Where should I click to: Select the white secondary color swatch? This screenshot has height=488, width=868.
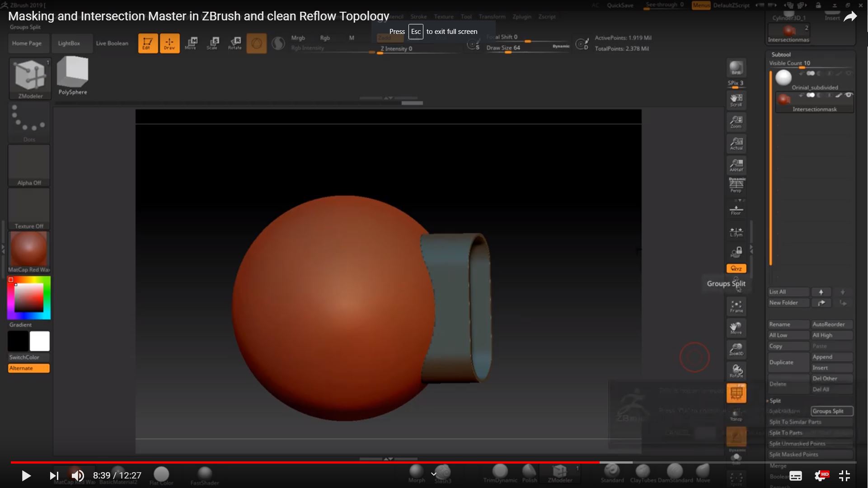click(40, 341)
